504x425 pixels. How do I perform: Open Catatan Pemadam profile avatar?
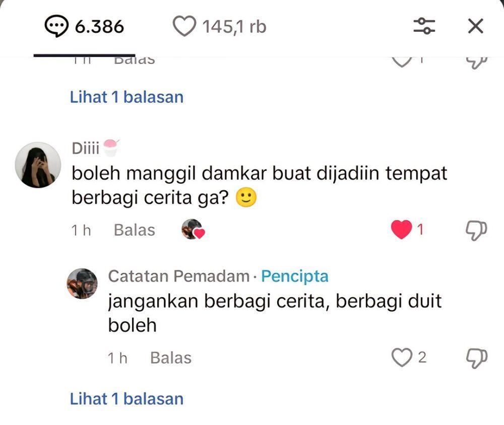[x=82, y=284]
